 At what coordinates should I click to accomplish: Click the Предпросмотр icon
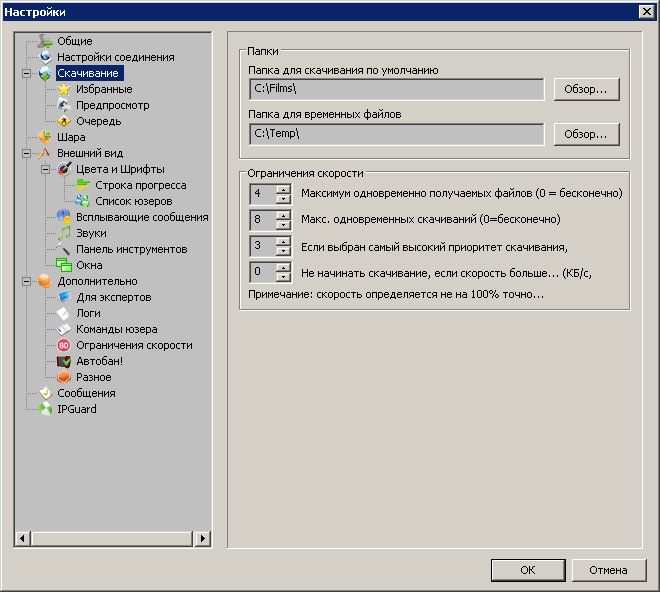coord(64,105)
